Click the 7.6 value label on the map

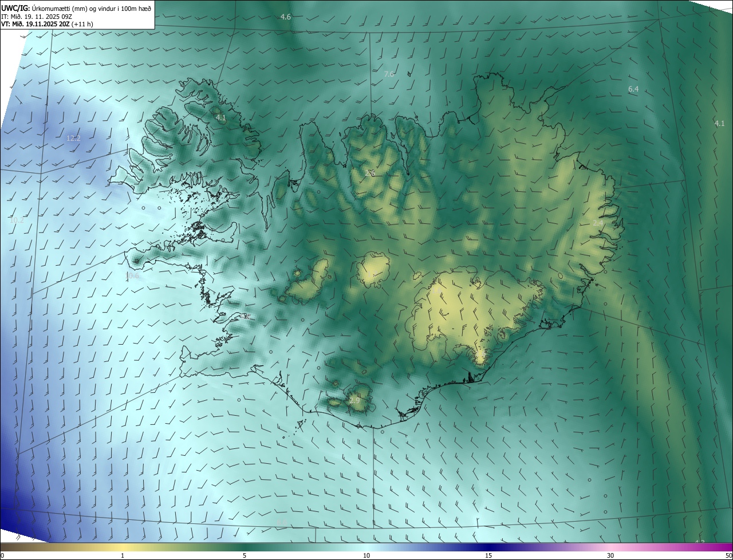(x=389, y=74)
